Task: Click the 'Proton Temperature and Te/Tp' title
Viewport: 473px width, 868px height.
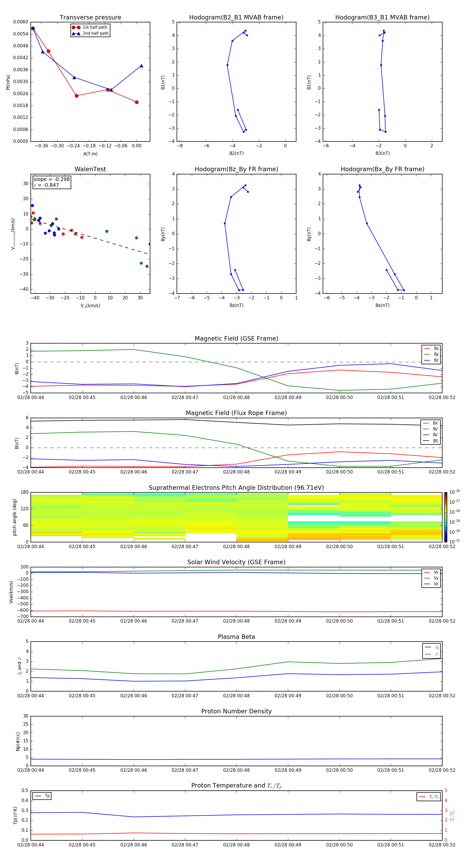Action: click(x=236, y=785)
